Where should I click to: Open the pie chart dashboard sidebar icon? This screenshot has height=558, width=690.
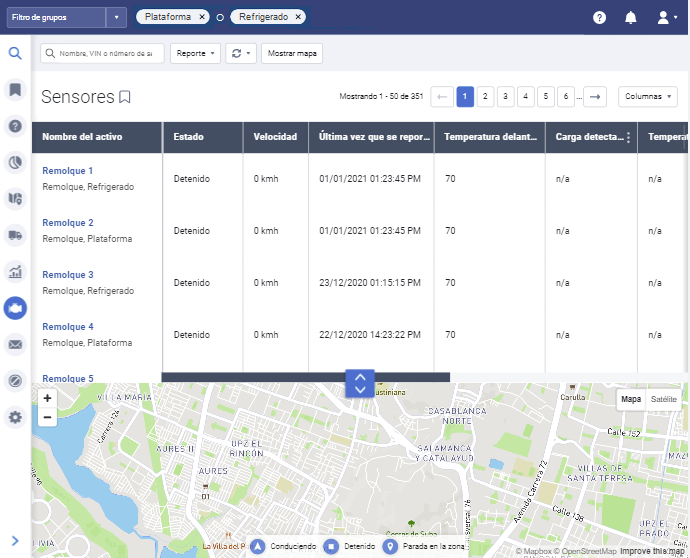coord(15,162)
